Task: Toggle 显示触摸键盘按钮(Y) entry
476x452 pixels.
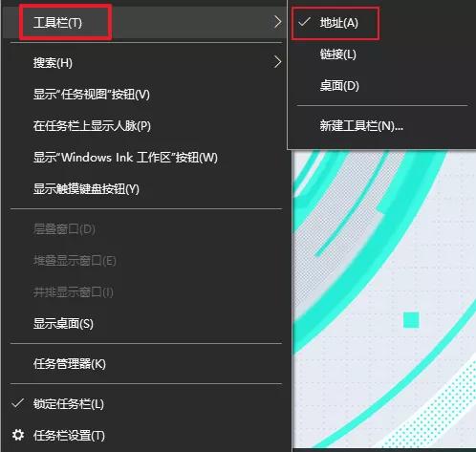Action: click(146, 189)
